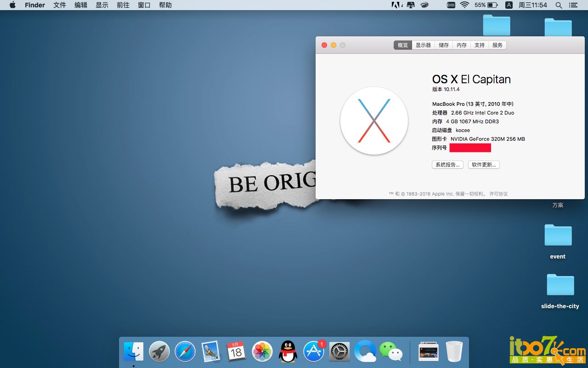Click MacBook Pro (13 英寸, 2010 年中) text
Viewport: 588px width, 368px height.
[x=473, y=104]
